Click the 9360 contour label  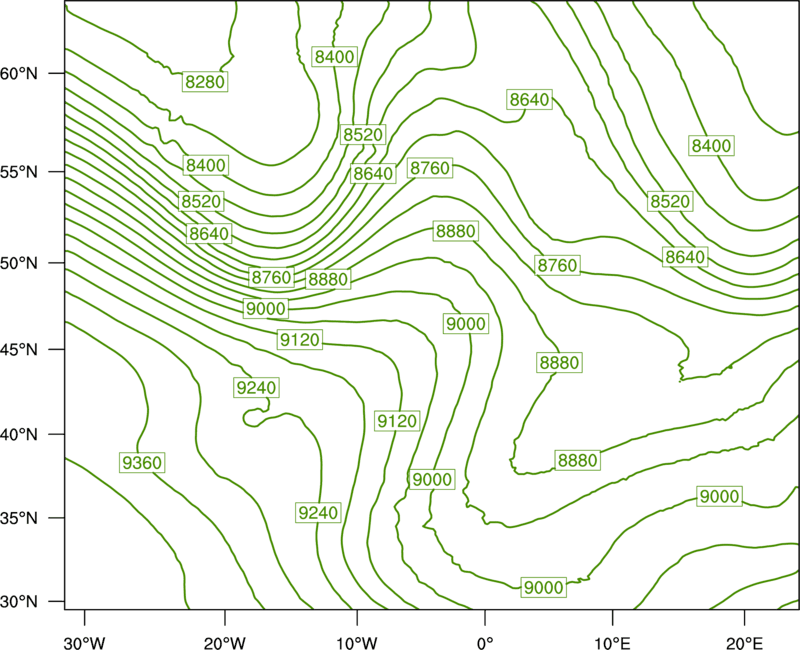[142, 463]
